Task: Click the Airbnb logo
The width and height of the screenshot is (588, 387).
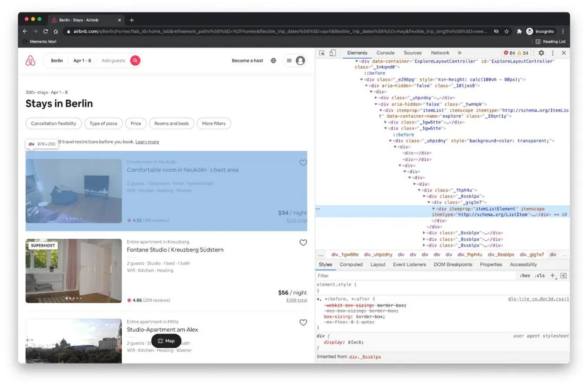Action: tap(30, 61)
